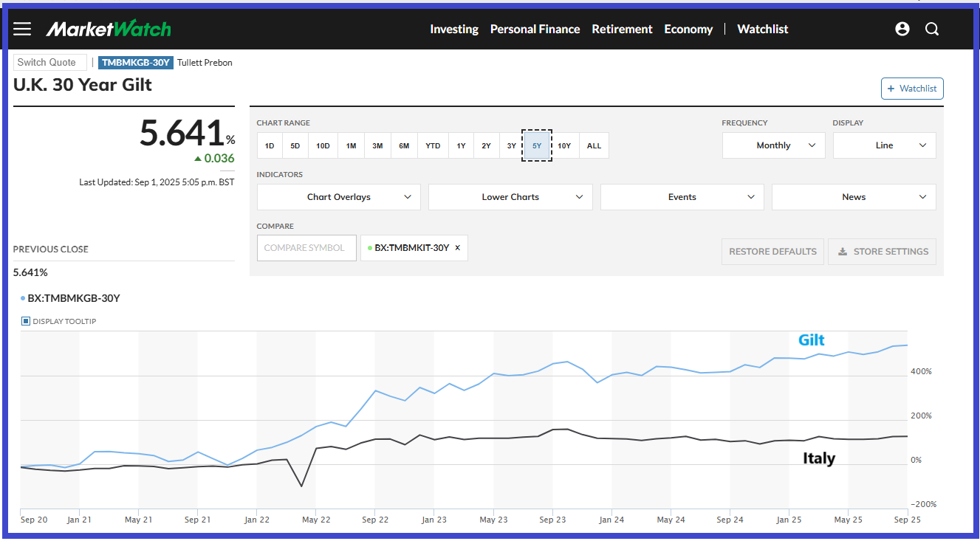Add to Watchlist with the + Watchlist button
The image size is (980, 541).
pyautogui.click(x=912, y=89)
